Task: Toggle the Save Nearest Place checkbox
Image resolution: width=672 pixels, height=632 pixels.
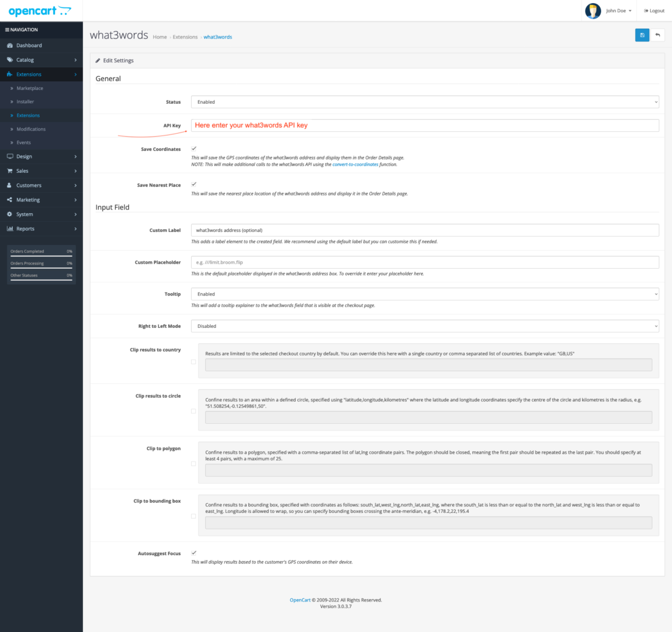Action: click(x=194, y=184)
